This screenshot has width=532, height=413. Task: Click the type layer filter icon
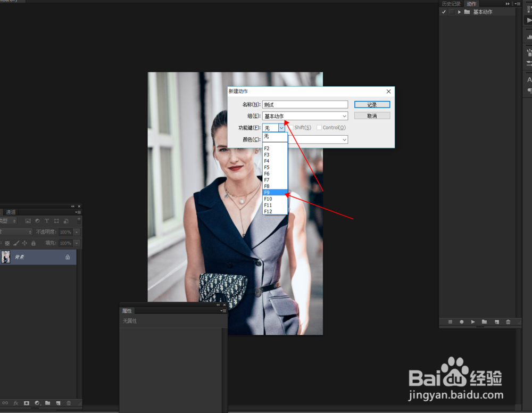click(x=47, y=221)
